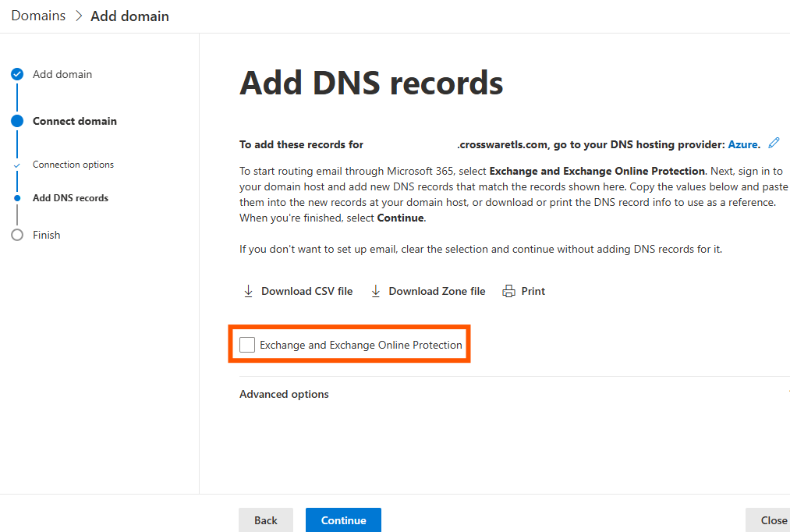Click 'Add domain' title in the breadcrumb
790x532 pixels.
pos(129,16)
